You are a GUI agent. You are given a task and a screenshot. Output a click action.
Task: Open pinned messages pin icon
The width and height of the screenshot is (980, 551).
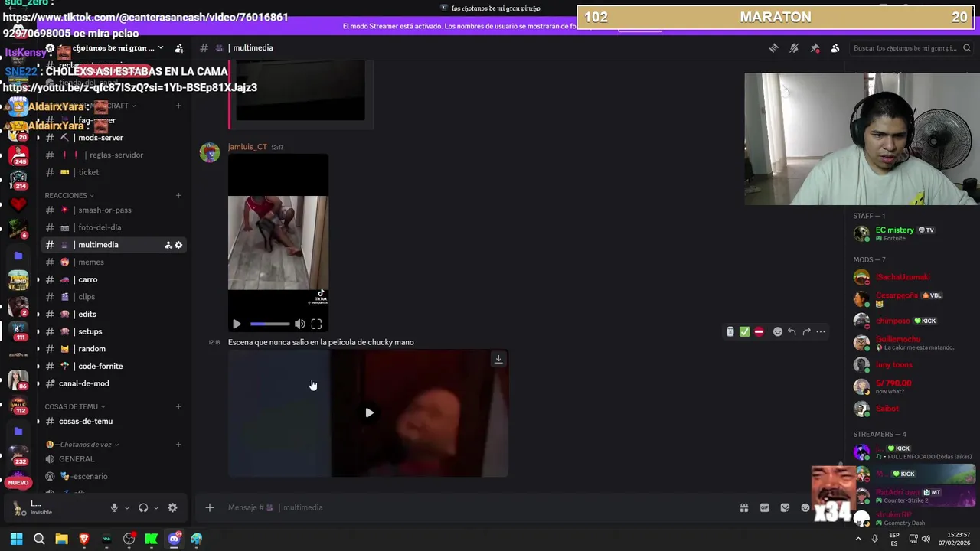pyautogui.click(x=815, y=48)
